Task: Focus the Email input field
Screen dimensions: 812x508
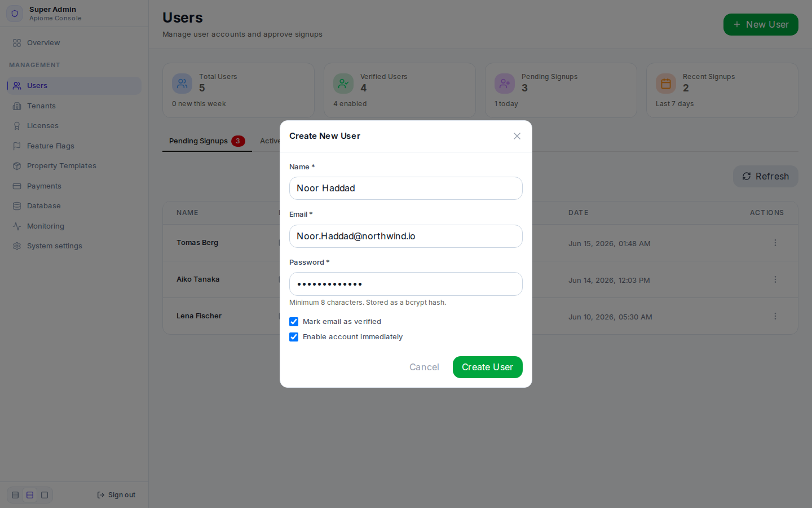Action: [x=406, y=236]
